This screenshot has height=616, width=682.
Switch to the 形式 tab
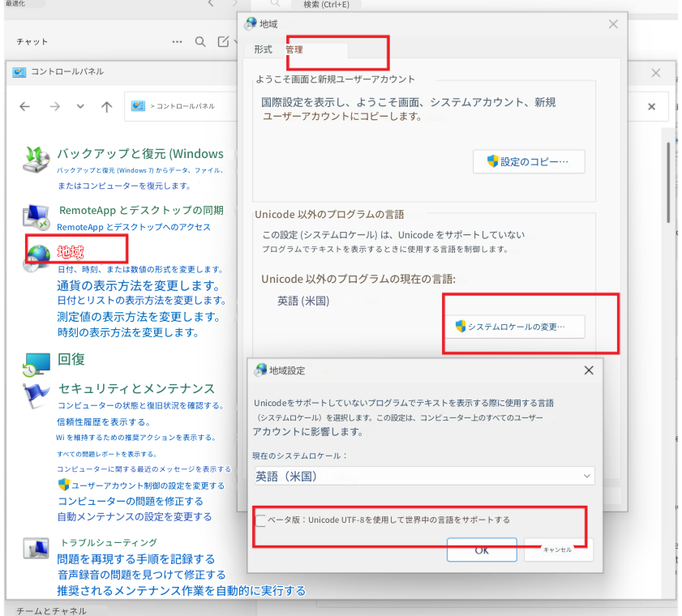(263, 49)
